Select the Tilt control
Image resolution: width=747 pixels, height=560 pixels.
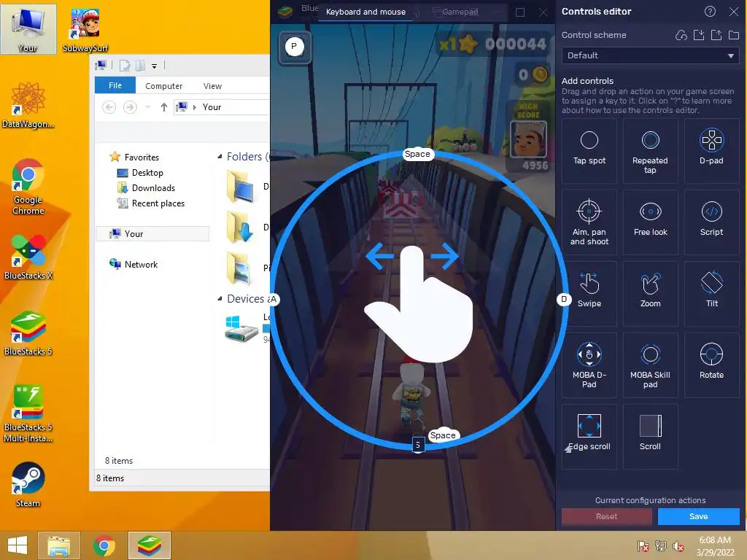711,293
